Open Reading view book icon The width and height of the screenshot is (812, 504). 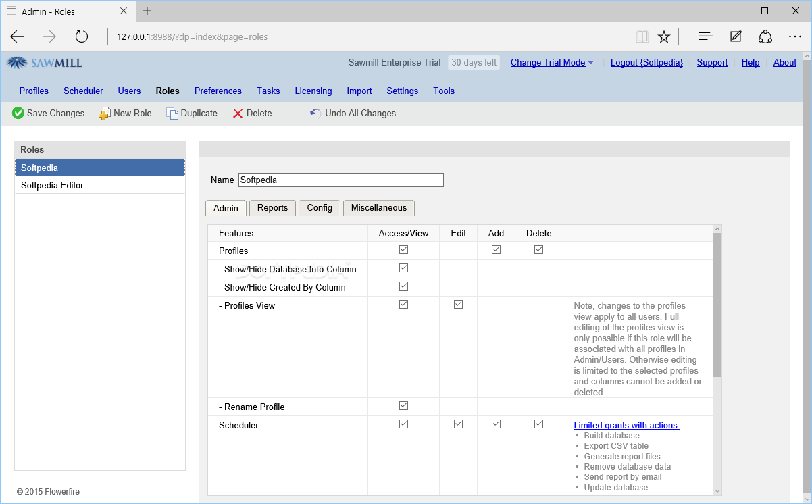coord(642,36)
